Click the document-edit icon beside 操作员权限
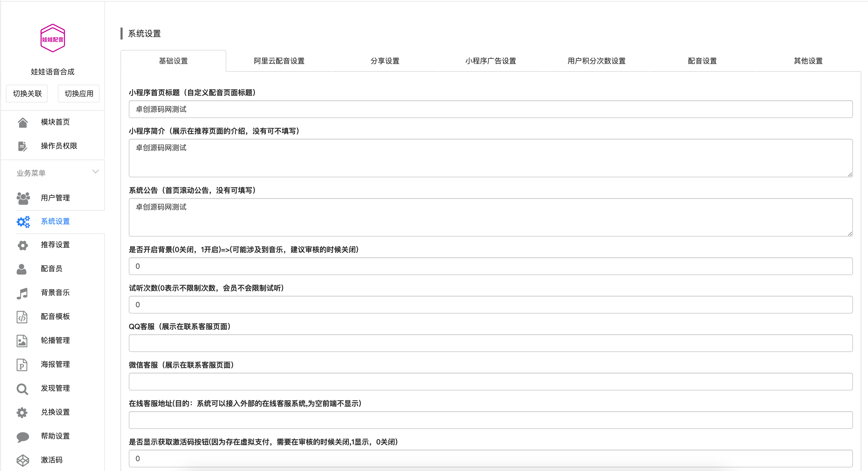 tap(22, 146)
